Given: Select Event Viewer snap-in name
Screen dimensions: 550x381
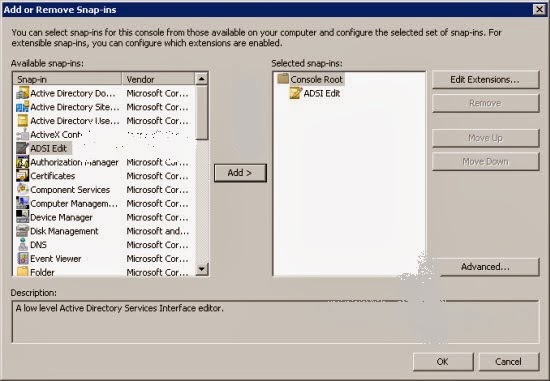Looking at the screenshot, I should pyautogui.click(x=56, y=259).
